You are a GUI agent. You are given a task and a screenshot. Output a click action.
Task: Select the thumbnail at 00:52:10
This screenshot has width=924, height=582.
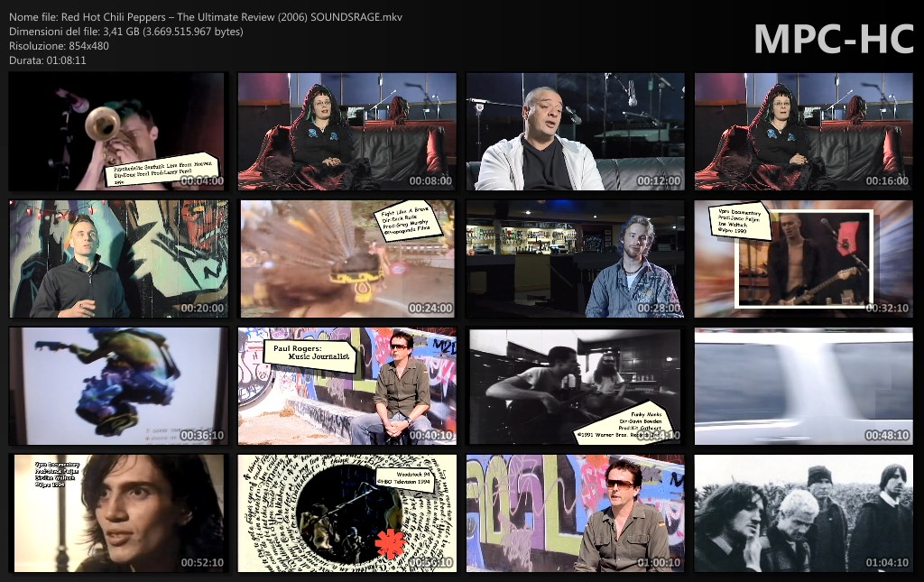point(118,513)
